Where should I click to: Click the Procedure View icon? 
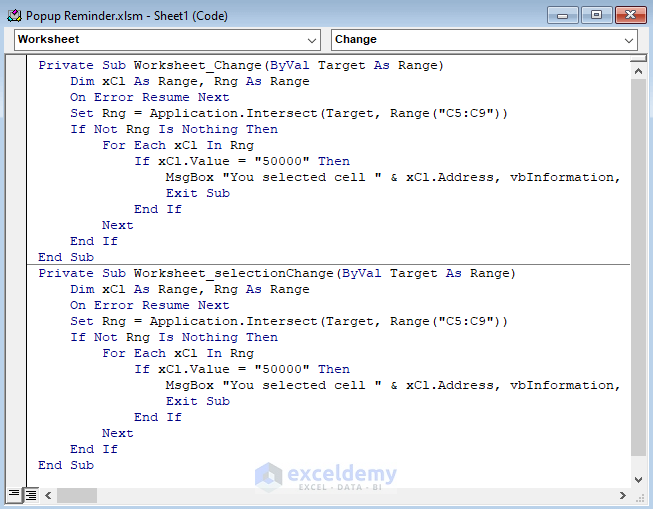coord(14,495)
